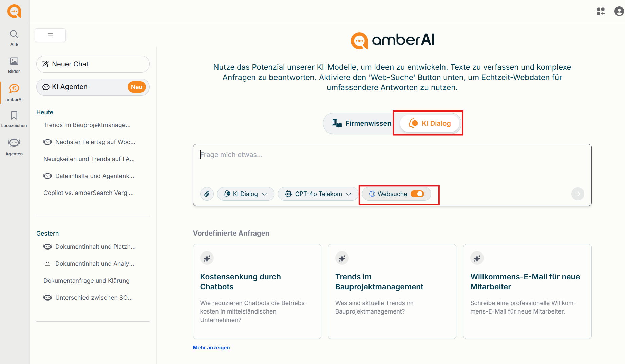This screenshot has width=625, height=364.
Task: Toggle the Websuche switch off
Action: point(417,194)
